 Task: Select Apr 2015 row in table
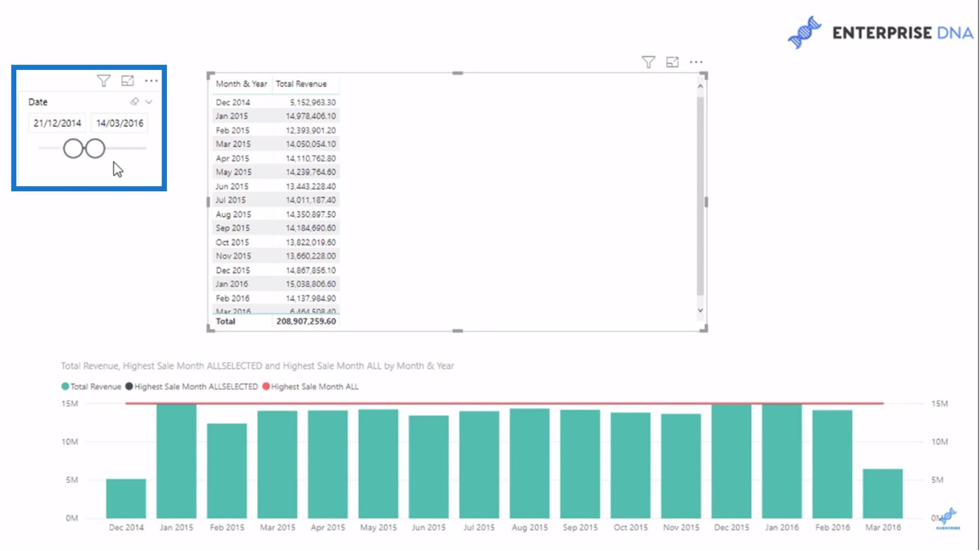tap(276, 158)
